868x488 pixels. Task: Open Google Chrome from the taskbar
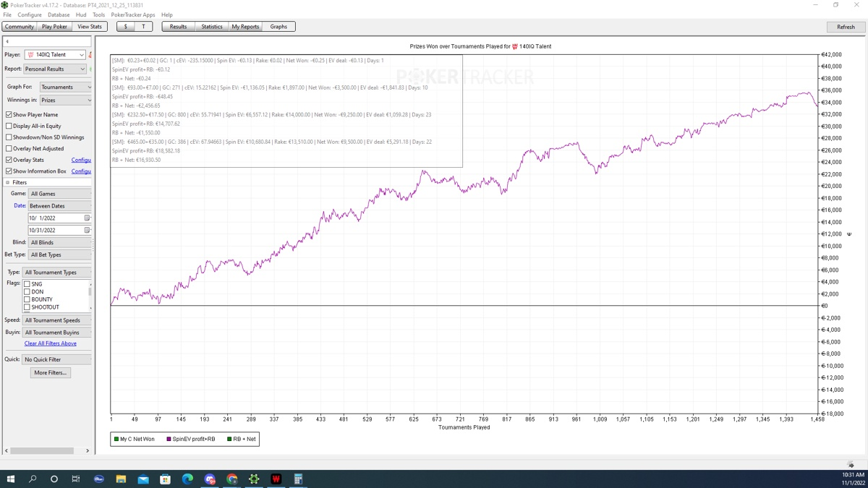[x=231, y=479]
